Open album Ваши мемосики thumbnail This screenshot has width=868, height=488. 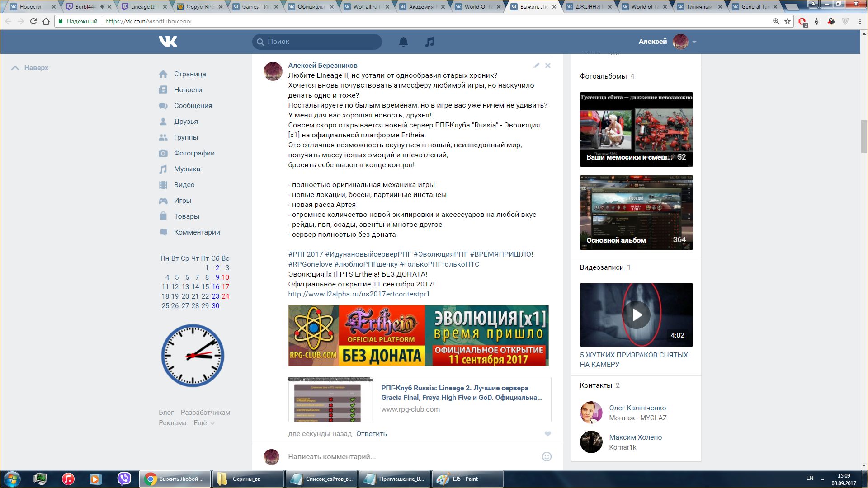point(636,129)
